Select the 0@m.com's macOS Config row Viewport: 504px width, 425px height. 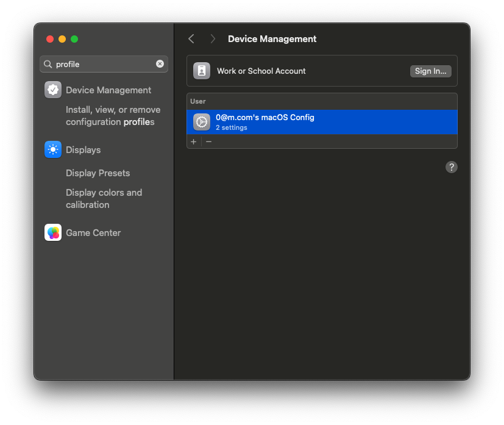tap(322, 122)
